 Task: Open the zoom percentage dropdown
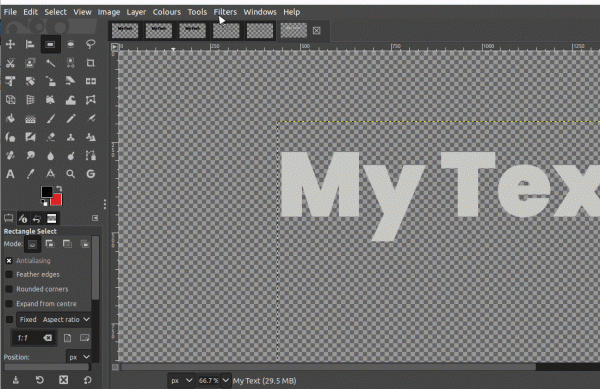(x=225, y=381)
